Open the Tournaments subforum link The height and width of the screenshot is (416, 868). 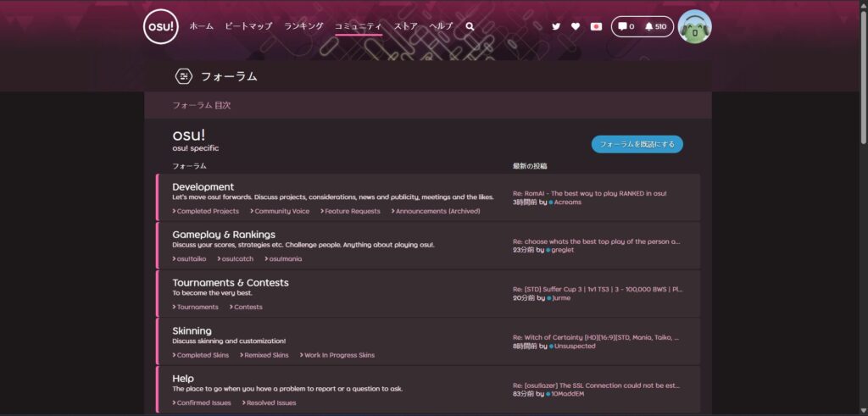point(196,307)
